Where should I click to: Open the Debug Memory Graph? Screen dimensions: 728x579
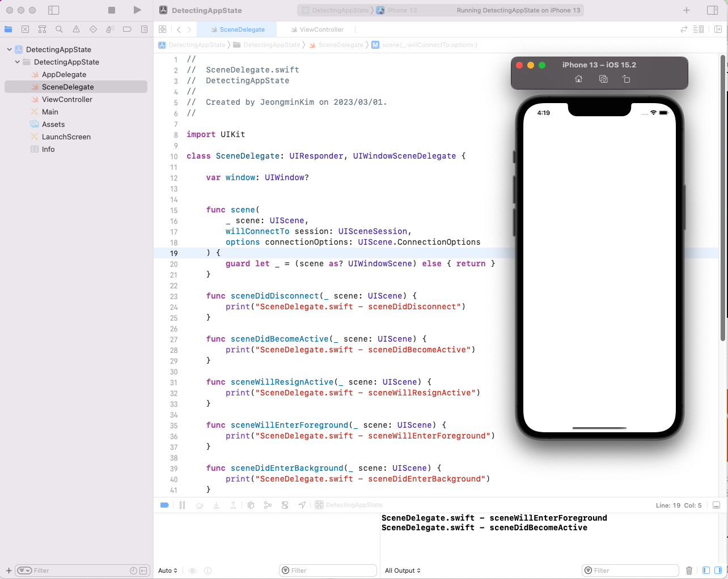[x=268, y=505]
